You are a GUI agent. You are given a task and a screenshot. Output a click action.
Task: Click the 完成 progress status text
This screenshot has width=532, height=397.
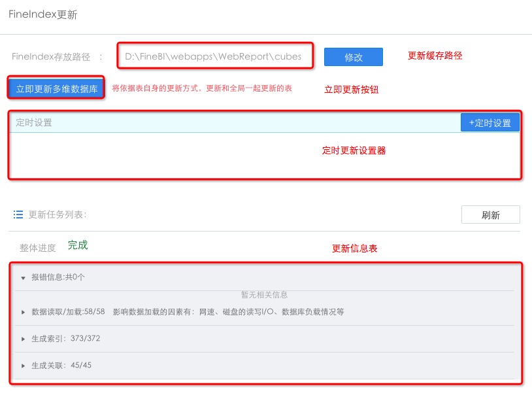tap(78, 245)
